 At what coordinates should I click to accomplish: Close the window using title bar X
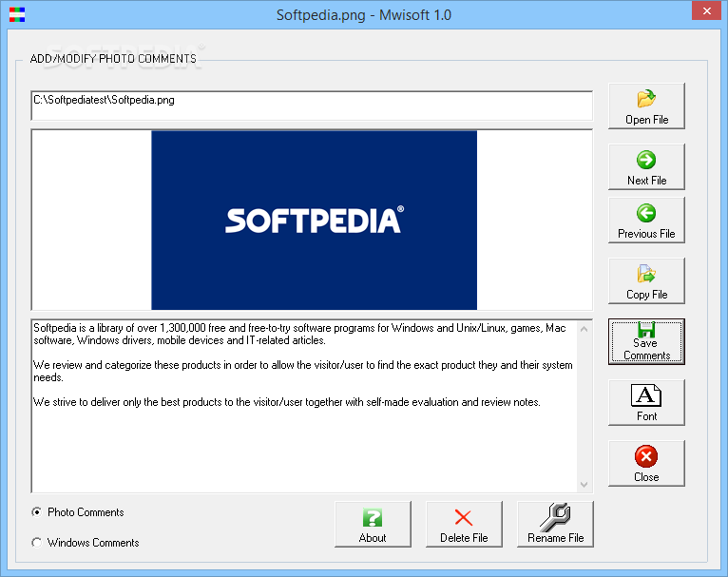[x=707, y=10]
